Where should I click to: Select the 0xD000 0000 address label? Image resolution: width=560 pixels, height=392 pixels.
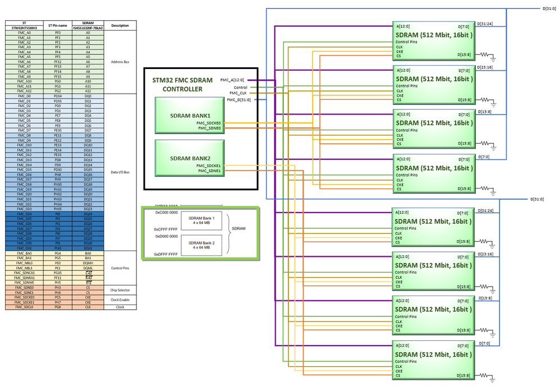(167, 236)
